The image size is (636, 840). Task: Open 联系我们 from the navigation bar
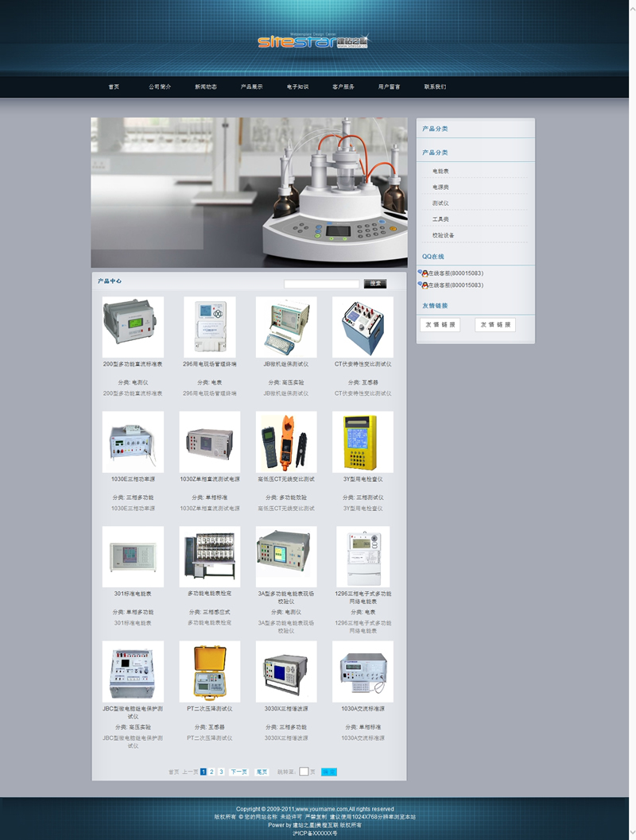[435, 87]
